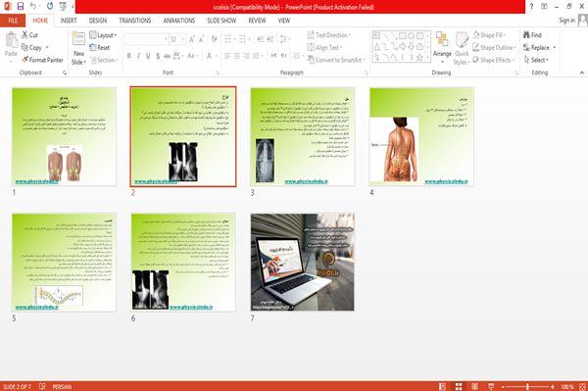Switch to the TRANSITIONS tab
Image resolution: width=588 pixels, height=391 pixels.
(135, 21)
